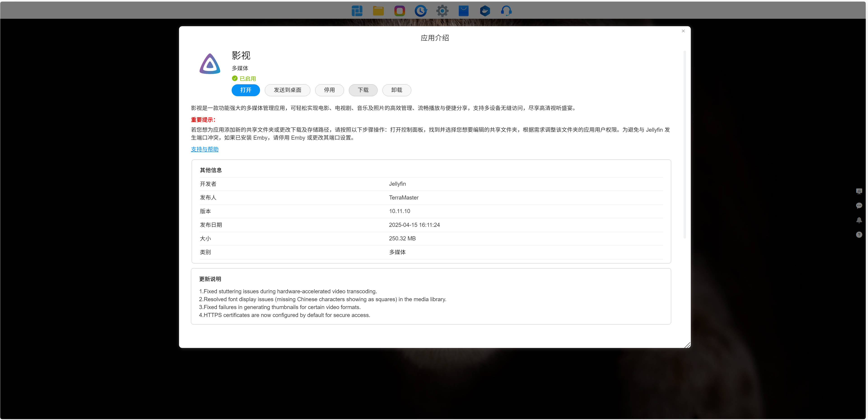Open the blue tile-grid dock icon
The width and height of the screenshot is (868, 420).
(357, 11)
